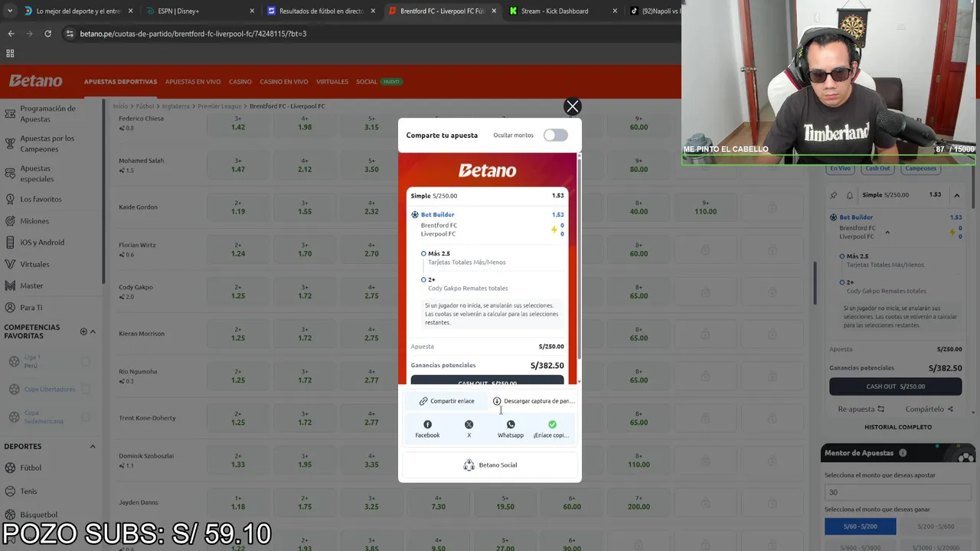Click Compártelo in betslip
Image resolution: width=980 pixels, height=551 pixels.
click(929, 409)
